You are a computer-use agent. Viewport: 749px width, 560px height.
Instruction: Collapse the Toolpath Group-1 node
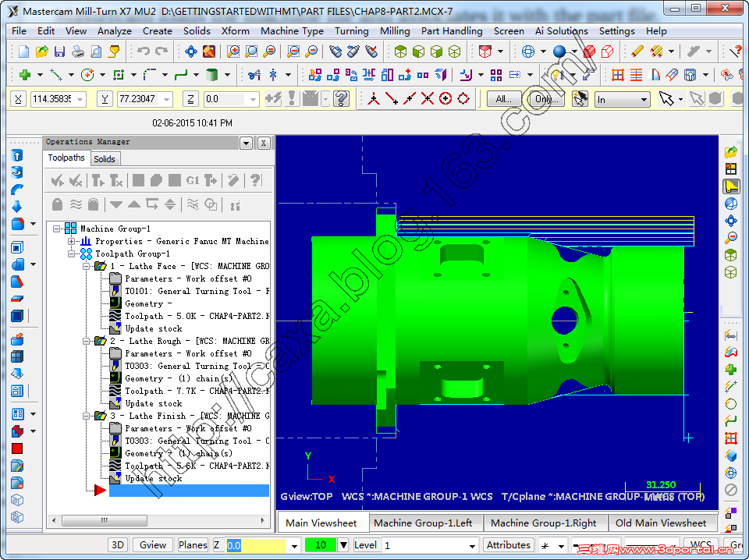[x=71, y=253]
